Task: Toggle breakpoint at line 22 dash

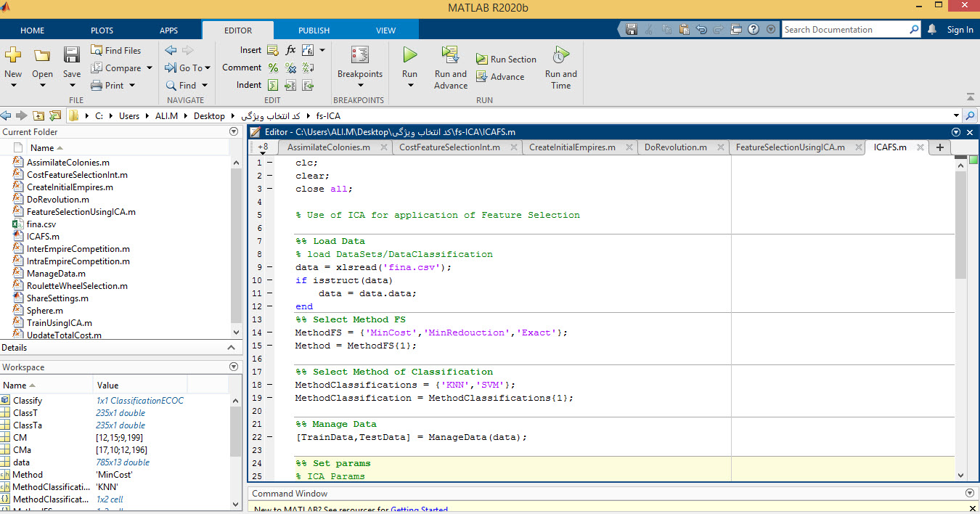Action: click(x=269, y=437)
